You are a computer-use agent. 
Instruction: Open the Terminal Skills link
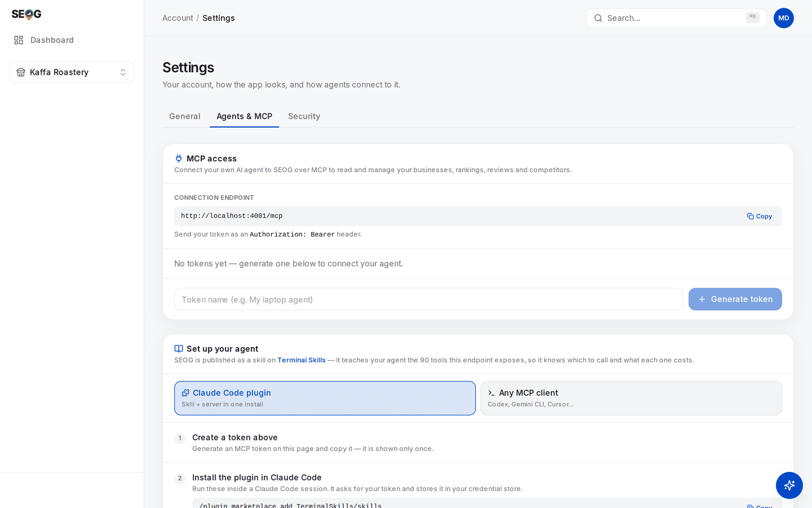click(x=302, y=360)
